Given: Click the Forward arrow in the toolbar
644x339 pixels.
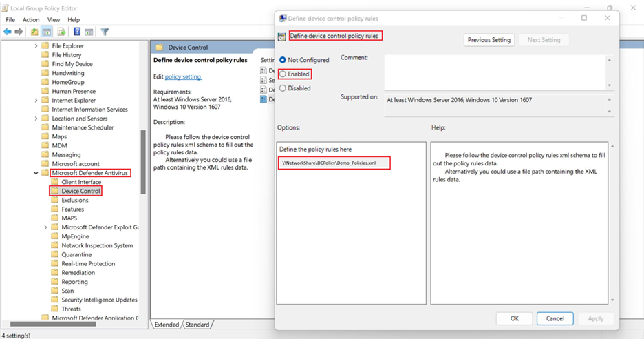Looking at the screenshot, I should [x=19, y=32].
